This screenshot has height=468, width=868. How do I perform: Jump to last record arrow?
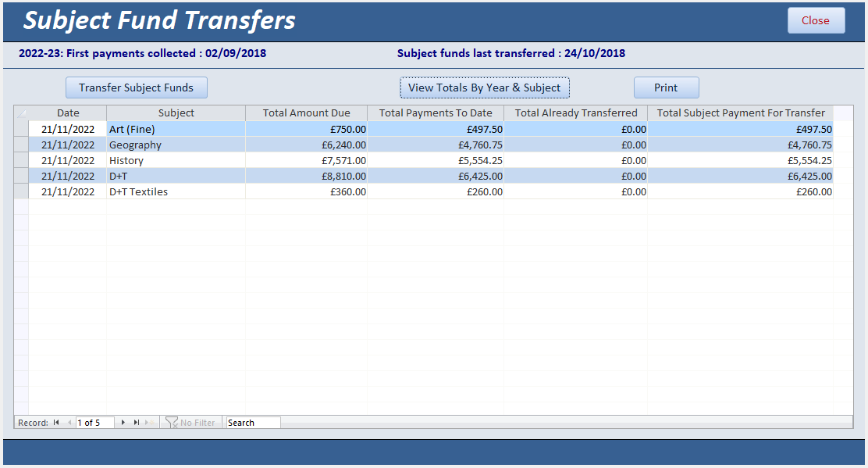point(136,423)
